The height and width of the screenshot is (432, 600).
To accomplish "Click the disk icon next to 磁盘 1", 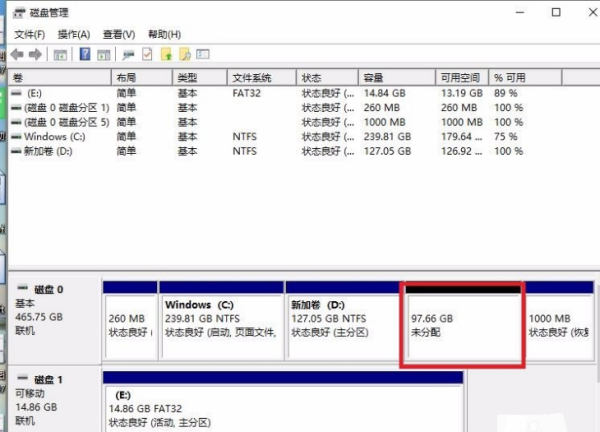I will click(23, 378).
